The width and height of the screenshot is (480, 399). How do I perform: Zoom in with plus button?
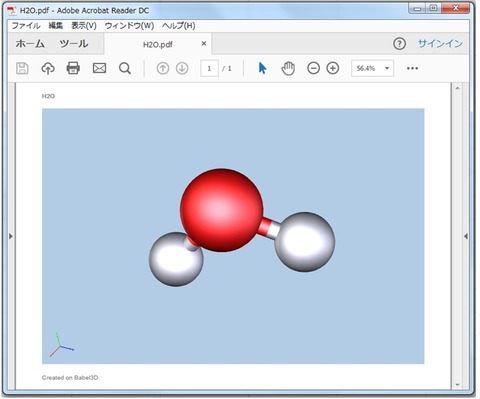[333, 68]
